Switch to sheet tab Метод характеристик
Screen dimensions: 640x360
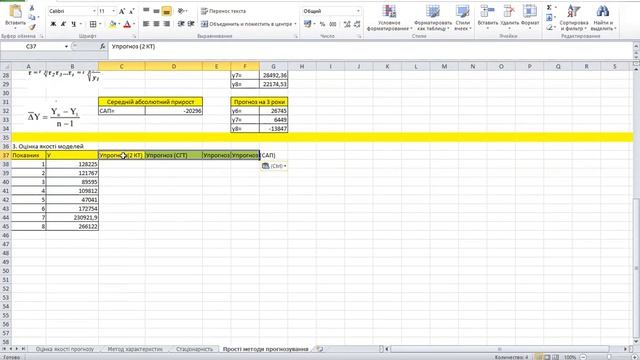(135, 349)
